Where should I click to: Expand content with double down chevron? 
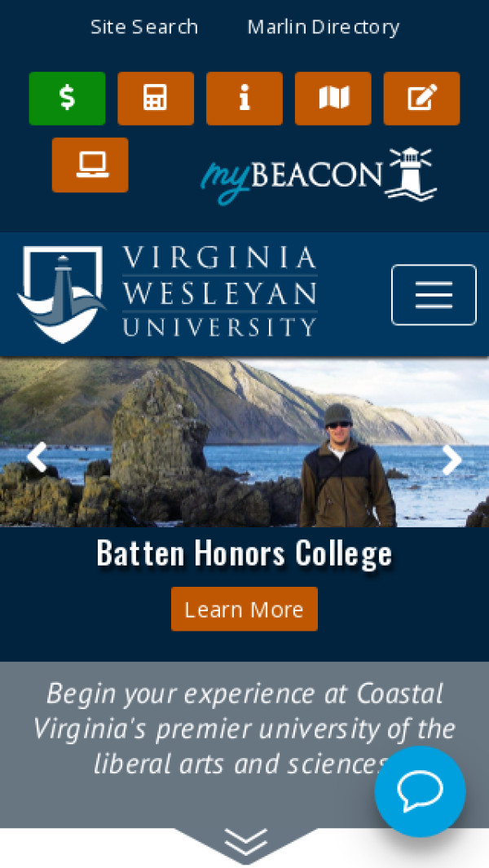click(246, 842)
